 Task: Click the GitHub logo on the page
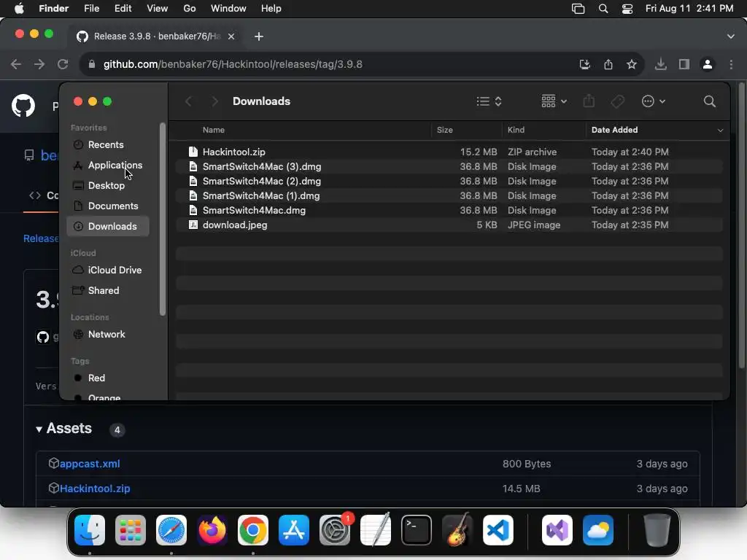pos(23,105)
